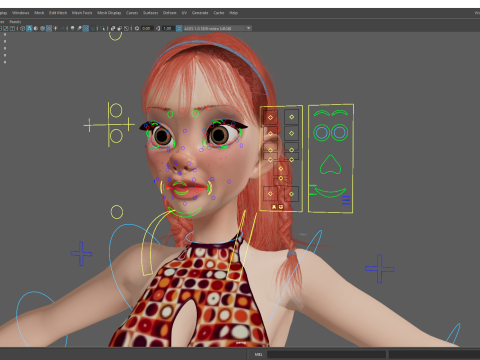Select the left eye circle in face panel

tap(322, 133)
